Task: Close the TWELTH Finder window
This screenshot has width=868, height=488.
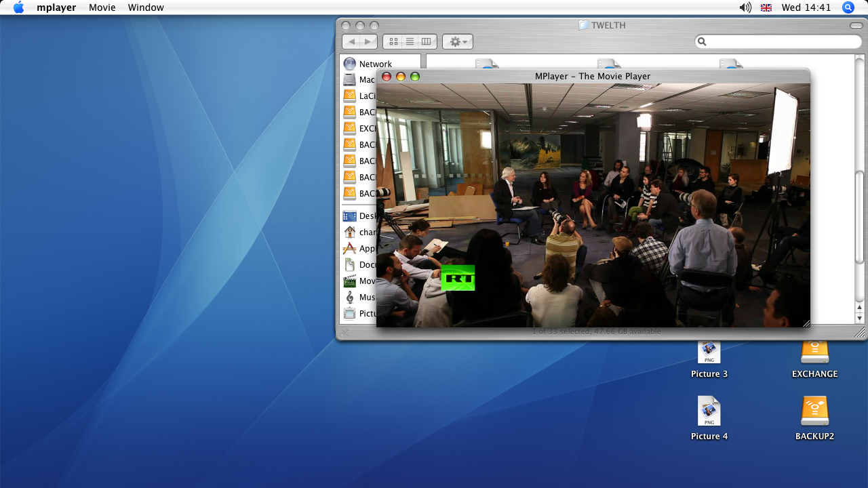Action: (346, 26)
